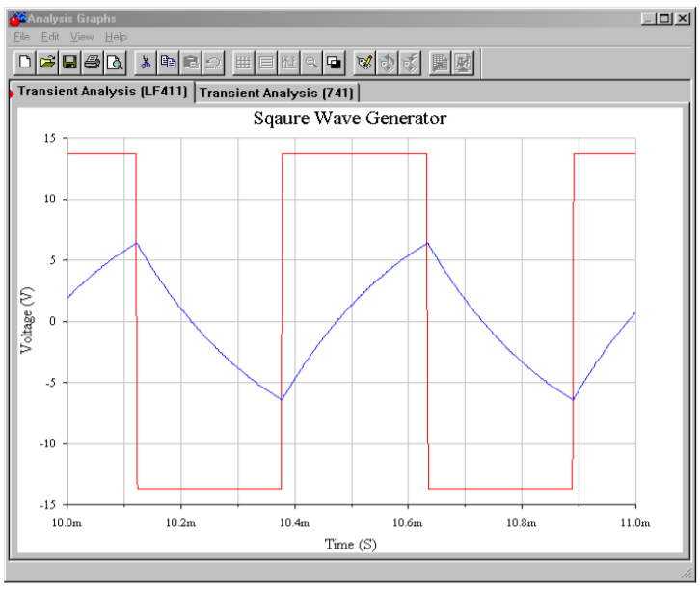Select the Transient Analysis (LF411) tab

coord(102,92)
